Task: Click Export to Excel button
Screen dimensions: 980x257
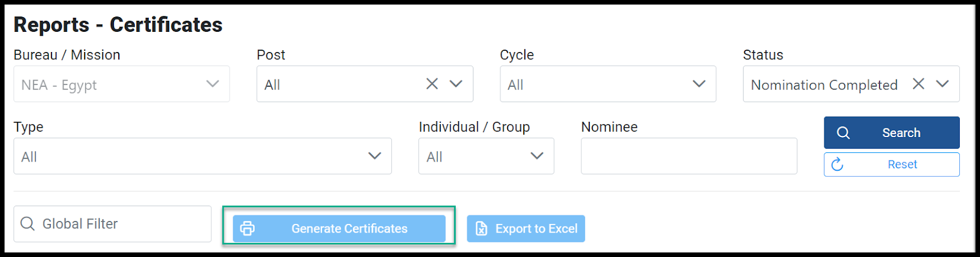Action: coord(526,229)
